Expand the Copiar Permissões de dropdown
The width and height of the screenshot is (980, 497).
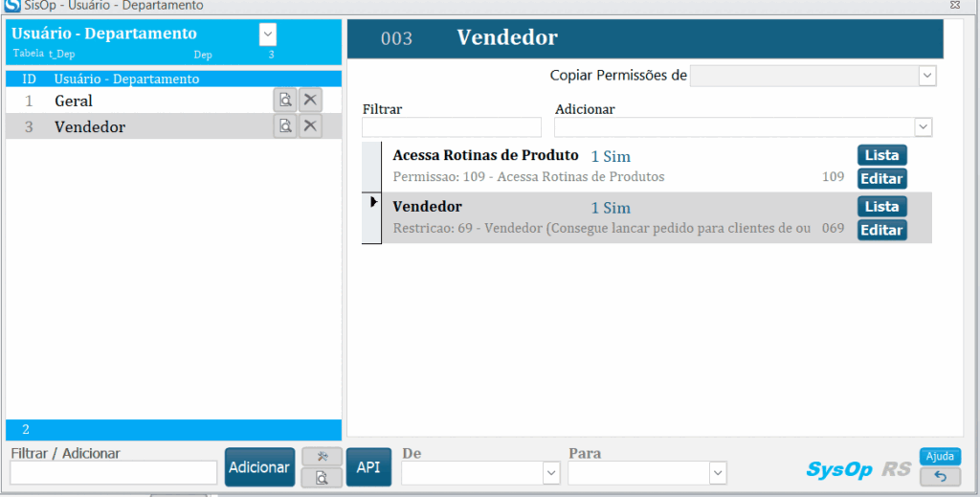pos(926,76)
